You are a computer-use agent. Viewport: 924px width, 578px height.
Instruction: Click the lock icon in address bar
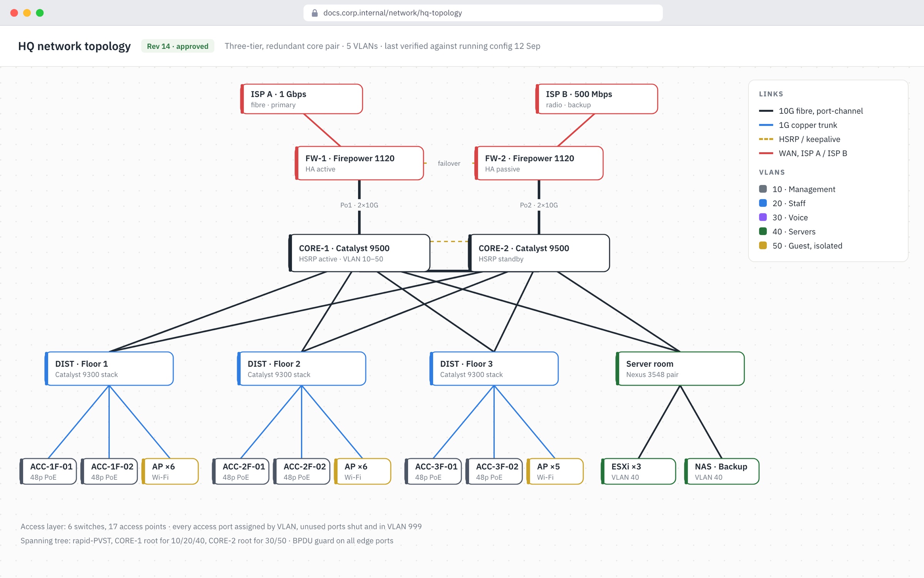click(315, 13)
